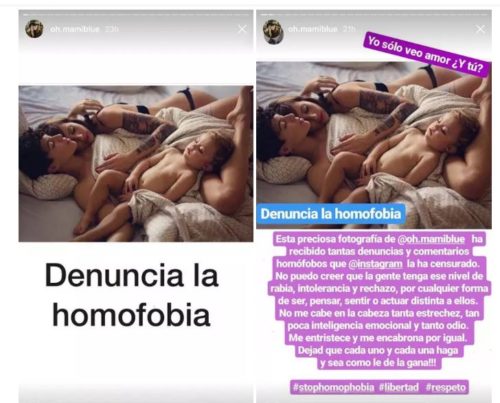Tap the @instagram mention in the purple text

(x=375, y=264)
